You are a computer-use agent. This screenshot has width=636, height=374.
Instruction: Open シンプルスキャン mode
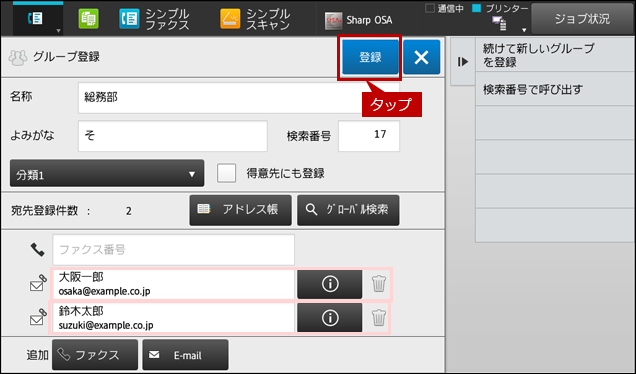pyautogui.click(x=255, y=19)
